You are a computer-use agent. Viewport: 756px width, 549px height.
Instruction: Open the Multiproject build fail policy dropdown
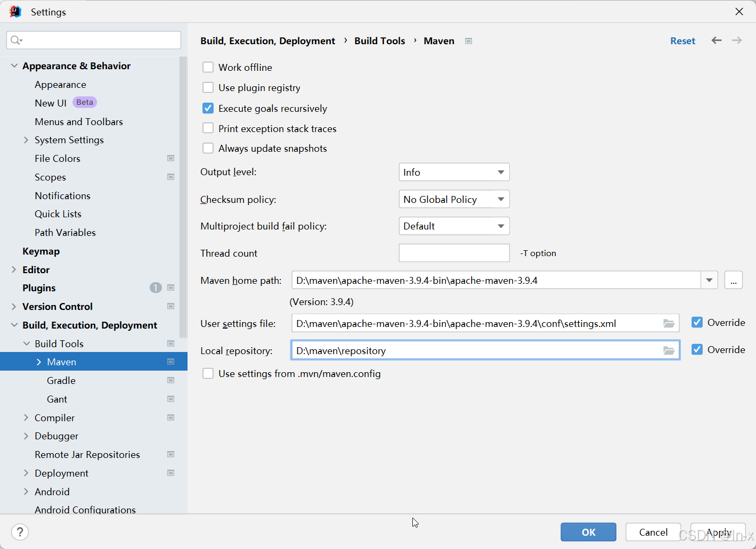pyautogui.click(x=454, y=226)
